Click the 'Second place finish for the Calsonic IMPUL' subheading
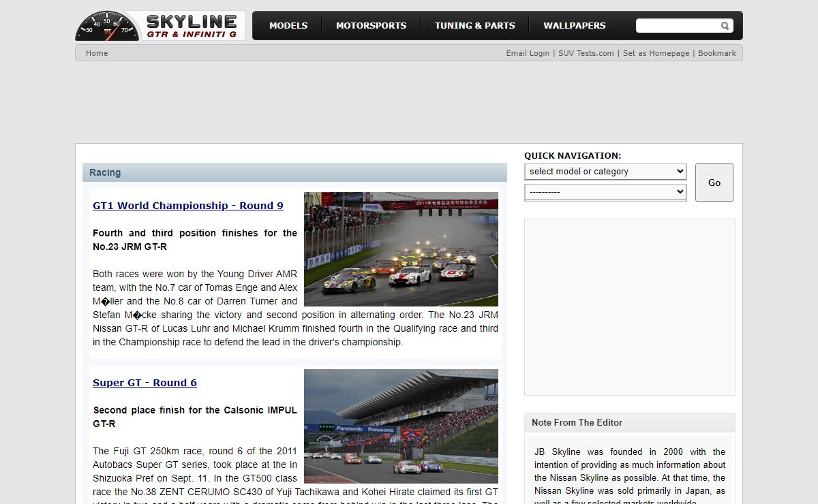 click(x=195, y=417)
